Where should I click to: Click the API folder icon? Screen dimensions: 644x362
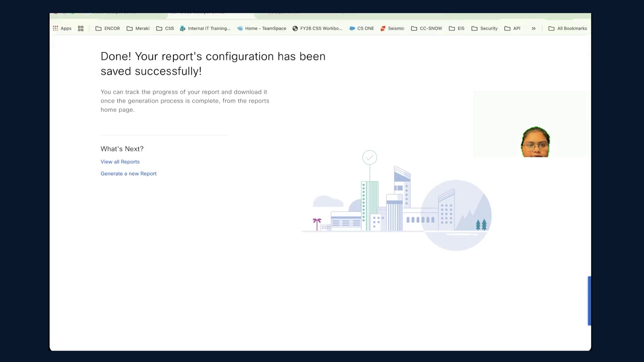(x=507, y=28)
